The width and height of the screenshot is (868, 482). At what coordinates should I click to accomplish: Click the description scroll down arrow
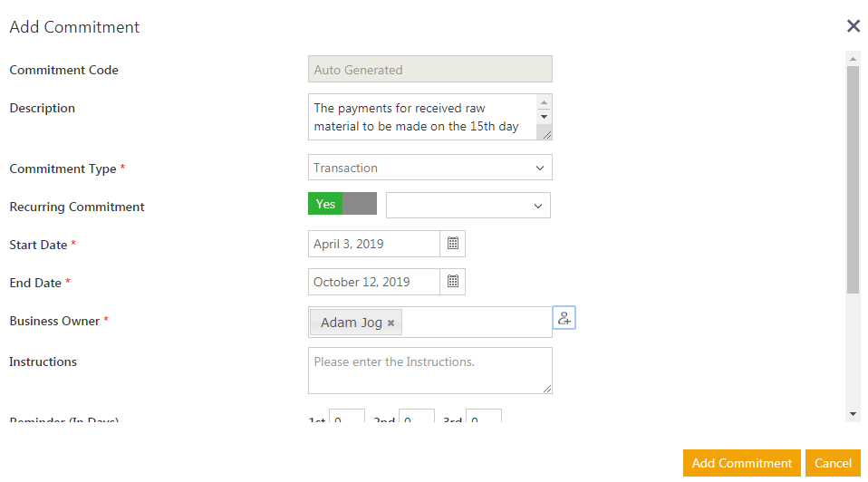(545, 117)
